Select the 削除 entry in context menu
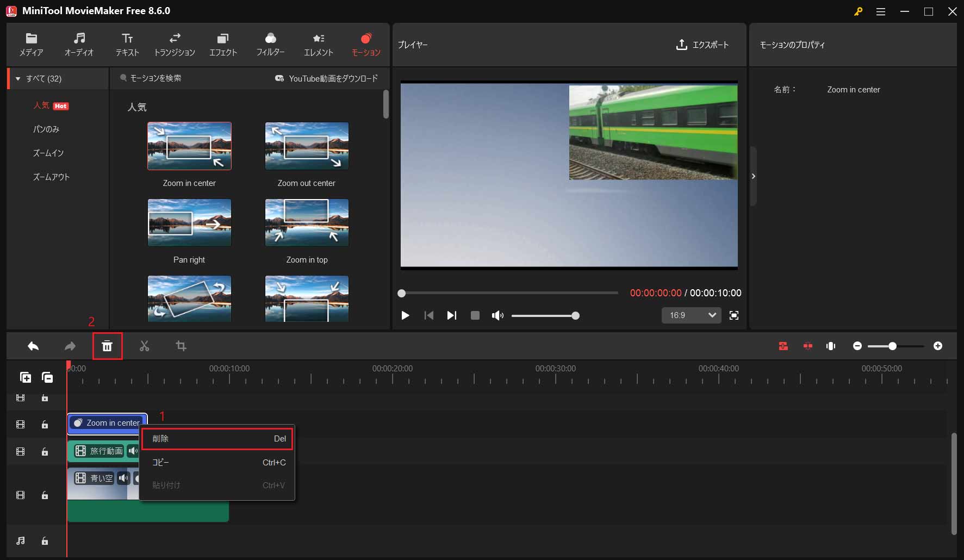Viewport: 964px width, 560px height. click(x=217, y=439)
